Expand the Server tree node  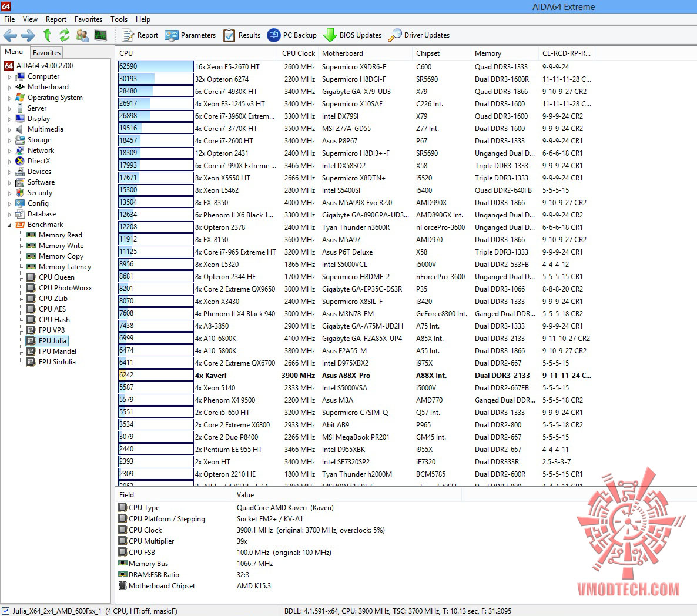coord(9,108)
